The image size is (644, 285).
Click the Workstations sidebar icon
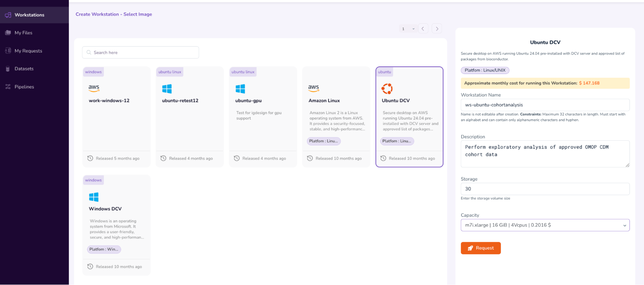[x=8, y=15]
